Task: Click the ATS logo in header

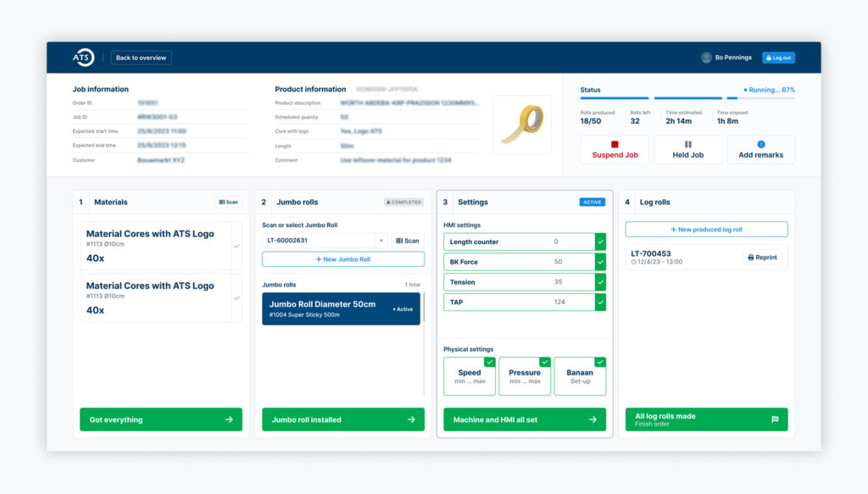Action: [83, 58]
